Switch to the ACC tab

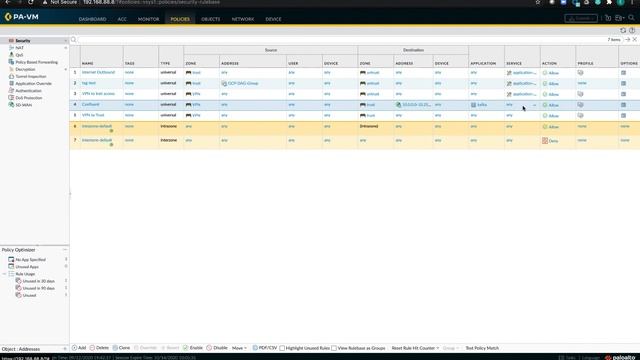pos(122,19)
